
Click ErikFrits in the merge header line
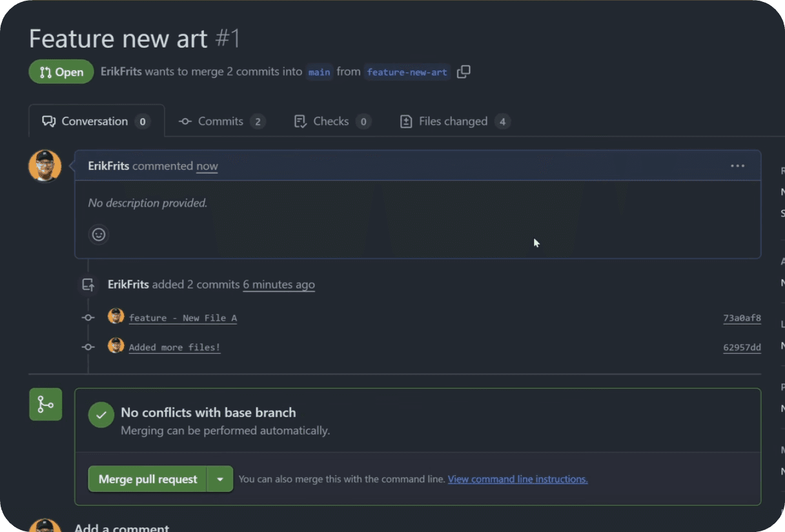[x=121, y=72]
